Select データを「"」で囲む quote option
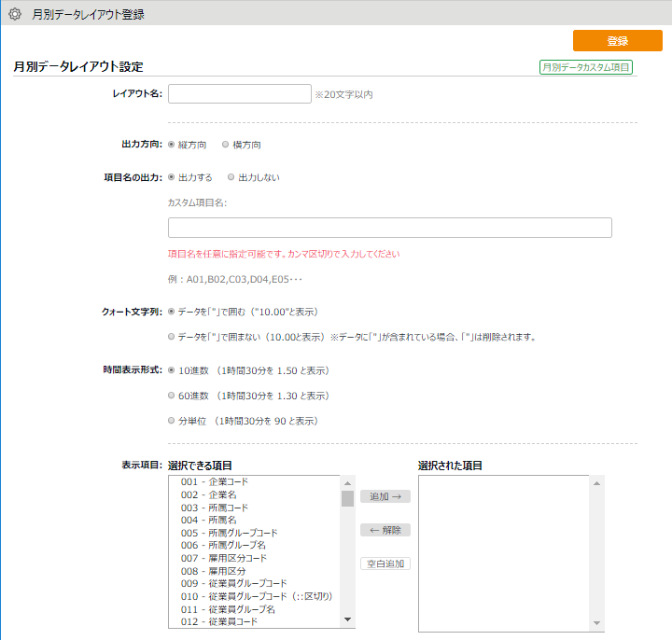672x640 pixels. (x=172, y=312)
